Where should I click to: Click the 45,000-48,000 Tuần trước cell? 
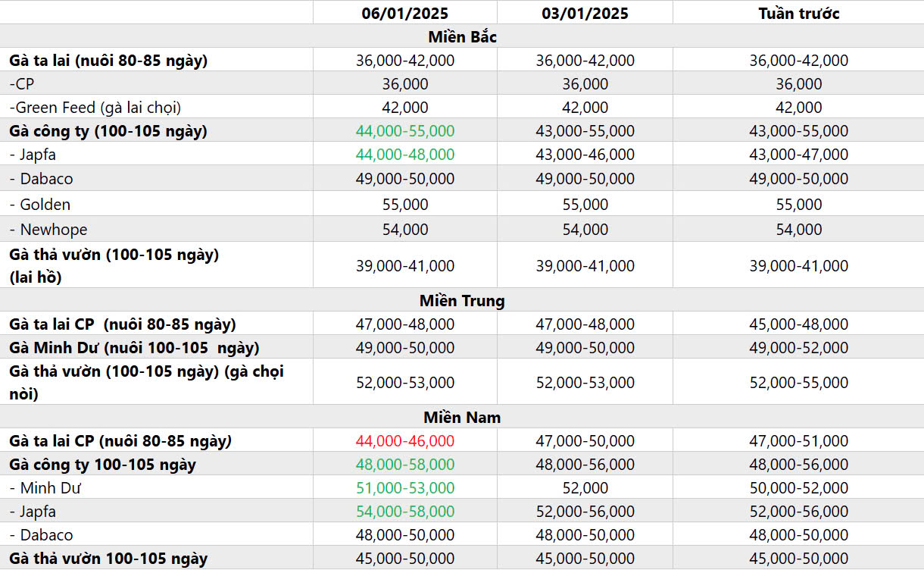point(798,324)
